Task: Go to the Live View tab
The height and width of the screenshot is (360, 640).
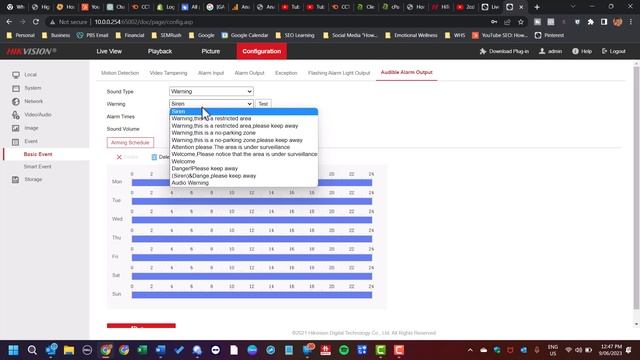Action: tap(109, 51)
